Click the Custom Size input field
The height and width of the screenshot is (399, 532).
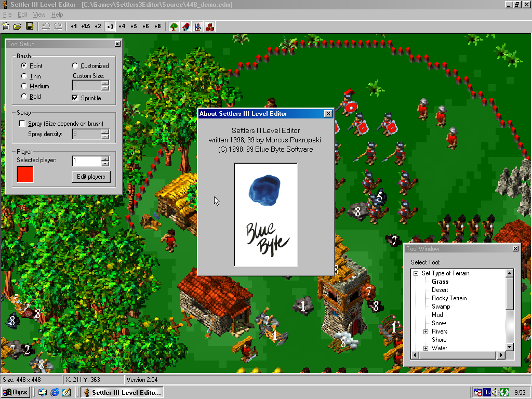pos(87,85)
